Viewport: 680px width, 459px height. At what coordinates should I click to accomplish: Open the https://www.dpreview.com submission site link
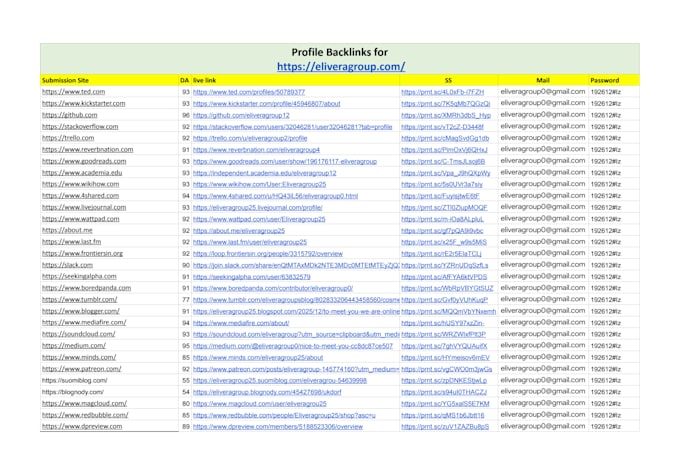(82, 426)
